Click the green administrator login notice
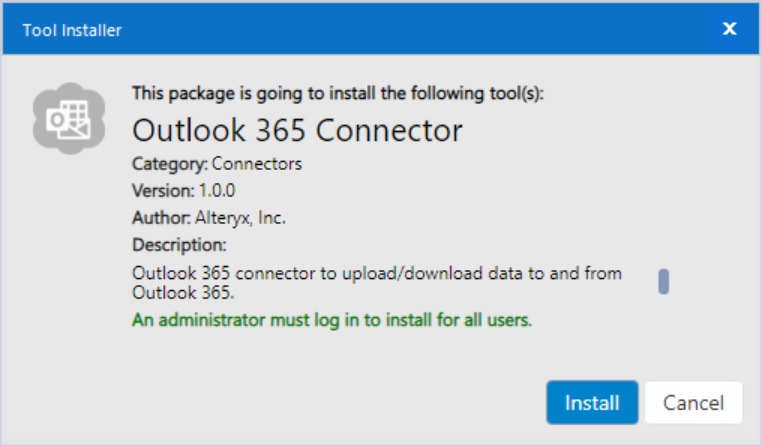The width and height of the screenshot is (762, 446). (x=332, y=320)
